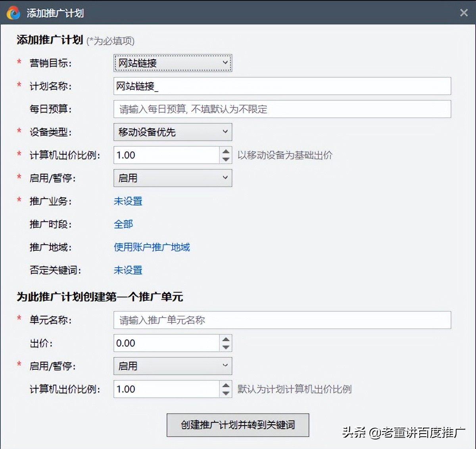Click the 创建推广计划并转到关键词 button
The width and height of the screenshot is (476, 449).
(238, 424)
